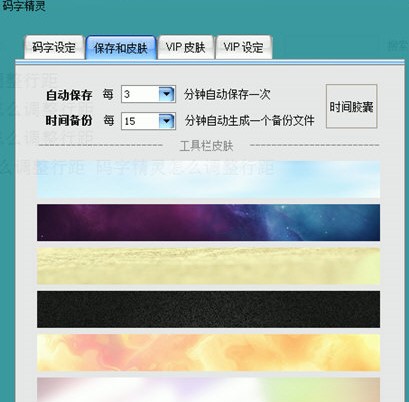Click the 自动保存 label
Viewport: 409px width, 402px height.
[69, 95]
